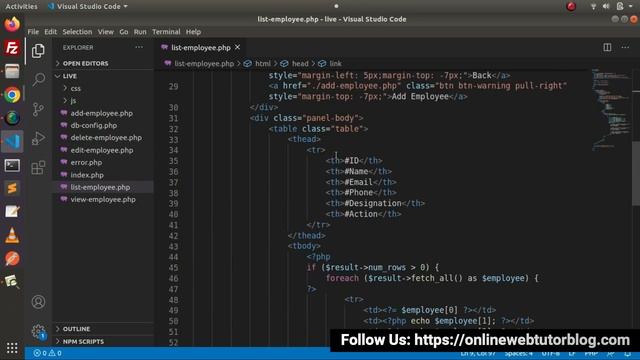Open the Run menu
This screenshot has width=640, height=360.
140,31
